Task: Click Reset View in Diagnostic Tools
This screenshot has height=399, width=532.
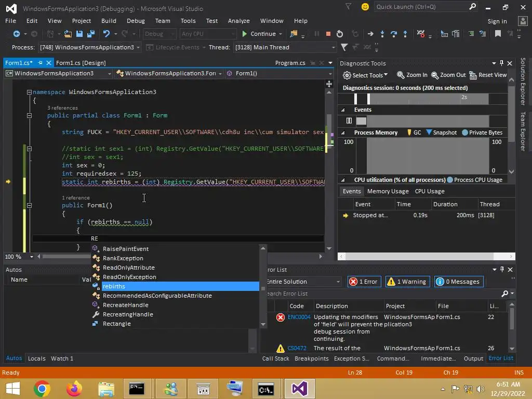Action: coord(488,75)
